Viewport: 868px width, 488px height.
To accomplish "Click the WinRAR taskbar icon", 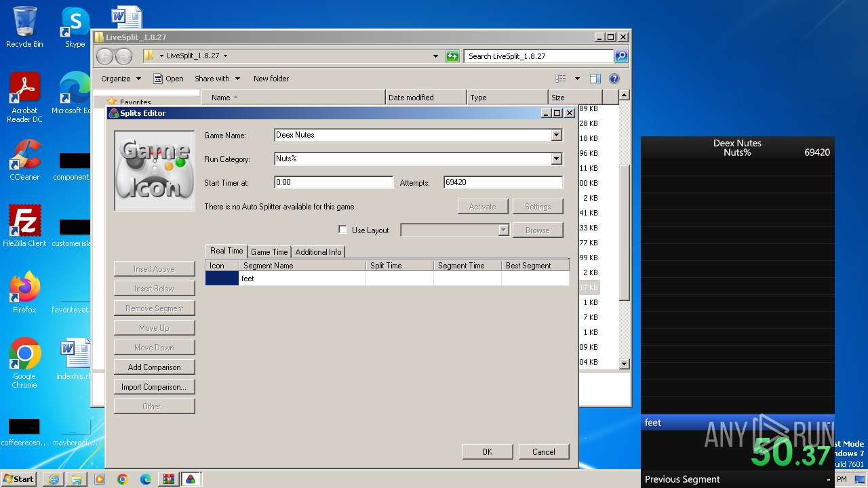I will pyautogui.click(x=168, y=479).
